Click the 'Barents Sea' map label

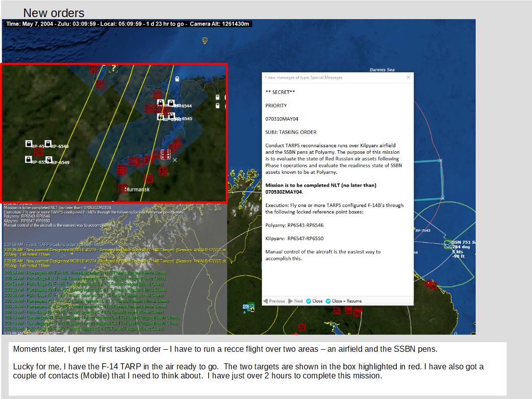pos(382,70)
